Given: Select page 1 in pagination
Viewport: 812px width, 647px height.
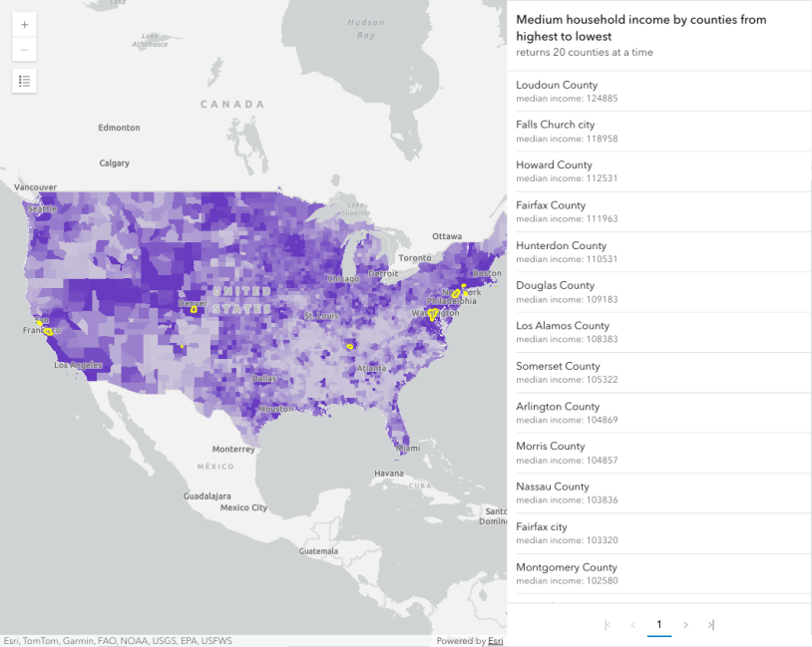Looking at the screenshot, I should pos(658,625).
